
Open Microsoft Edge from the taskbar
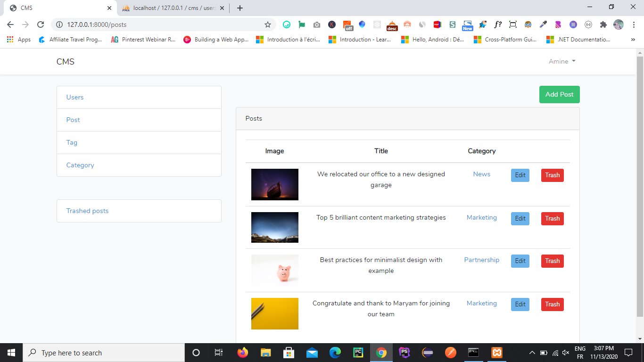pyautogui.click(x=335, y=353)
